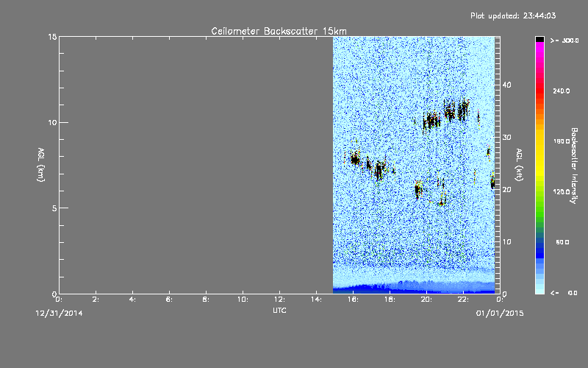Click the 6: hour tick label
The width and height of the screenshot is (588, 368).
point(170,300)
